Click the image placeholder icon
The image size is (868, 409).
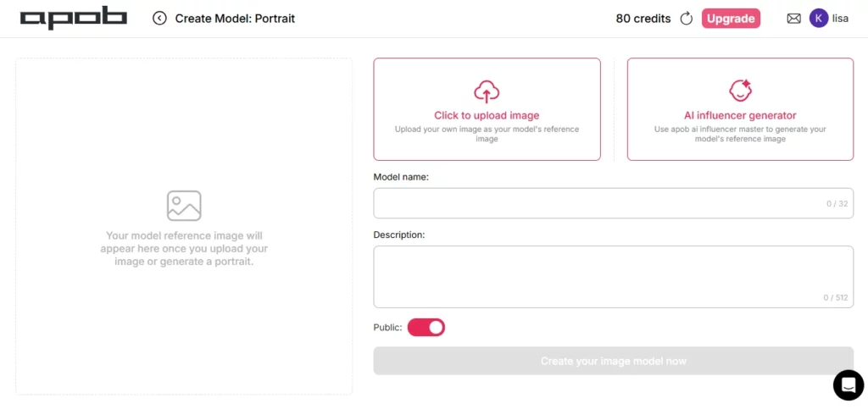coord(184,206)
